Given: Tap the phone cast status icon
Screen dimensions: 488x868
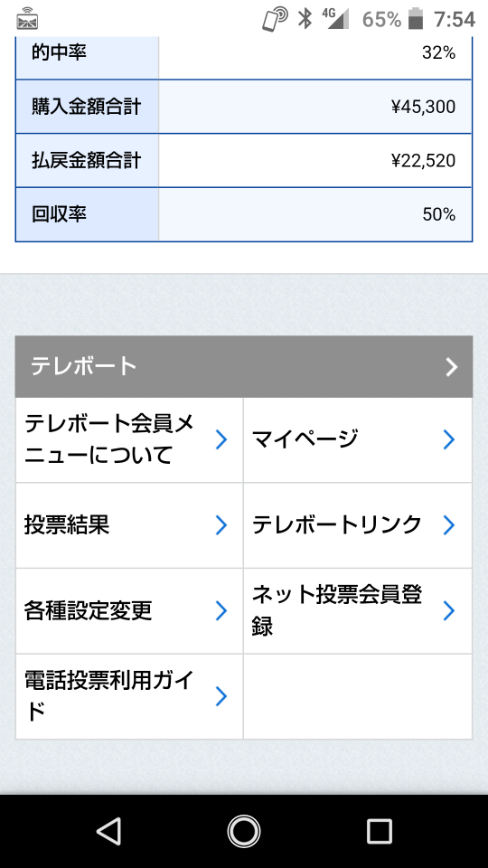Looking at the screenshot, I should (275, 19).
